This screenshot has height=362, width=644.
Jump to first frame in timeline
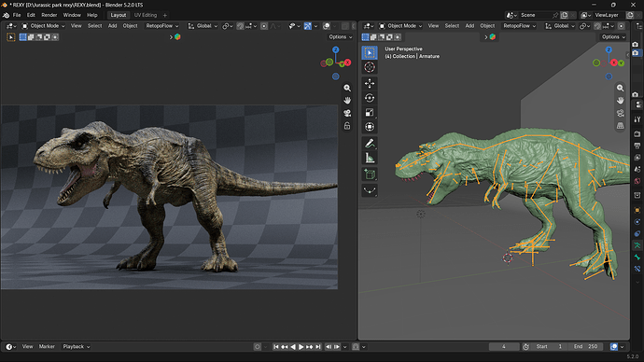pos(276,347)
